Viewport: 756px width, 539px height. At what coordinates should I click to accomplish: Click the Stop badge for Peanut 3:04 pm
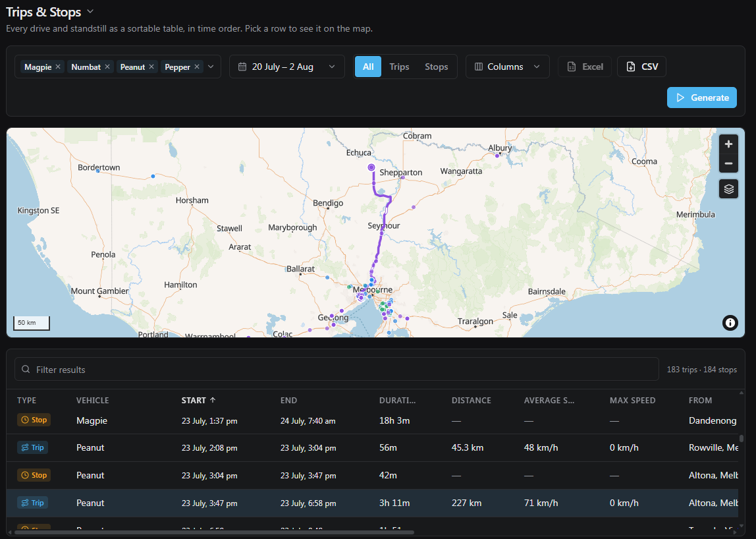[x=34, y=475]
